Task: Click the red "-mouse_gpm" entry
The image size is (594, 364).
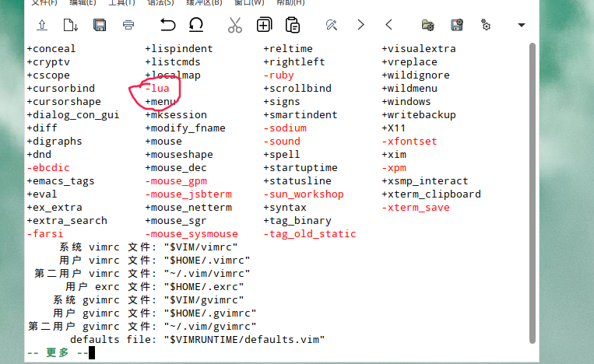Action: (x=176, y=181)
